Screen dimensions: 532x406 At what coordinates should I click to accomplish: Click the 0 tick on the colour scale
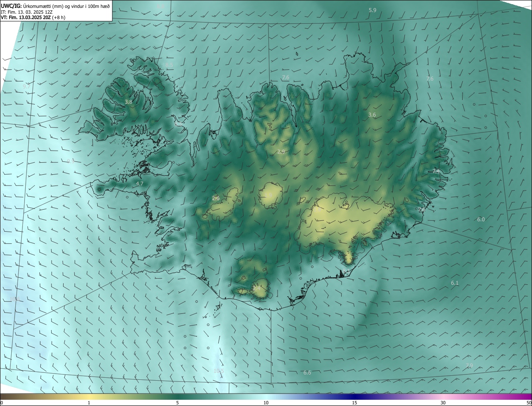(x=1, y=403)
